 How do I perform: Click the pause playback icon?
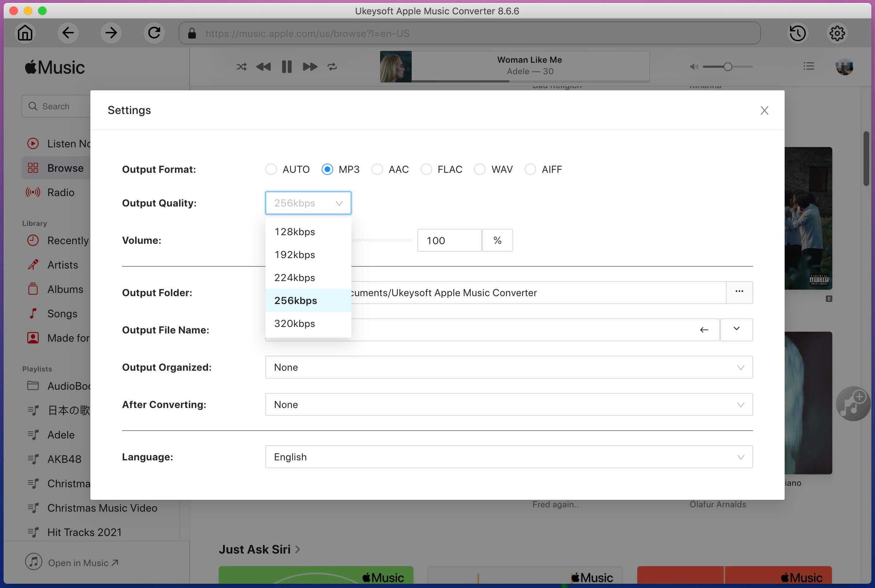tap(287, 66)
